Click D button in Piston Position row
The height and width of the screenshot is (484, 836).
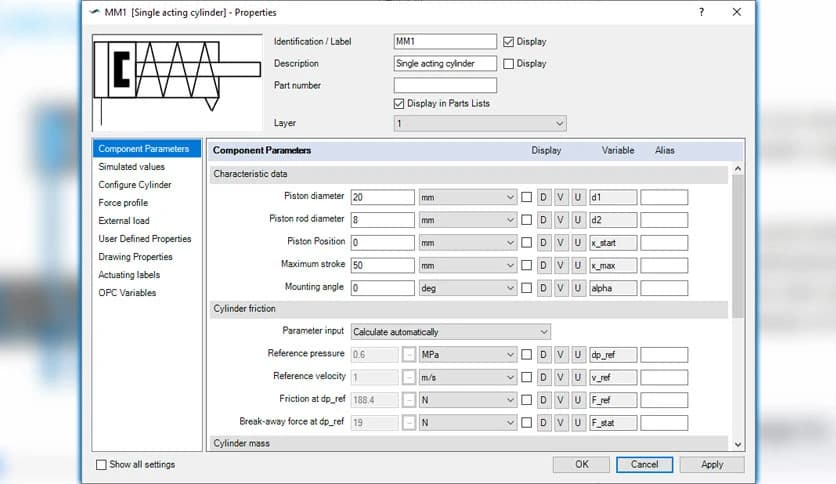(543, 243)
